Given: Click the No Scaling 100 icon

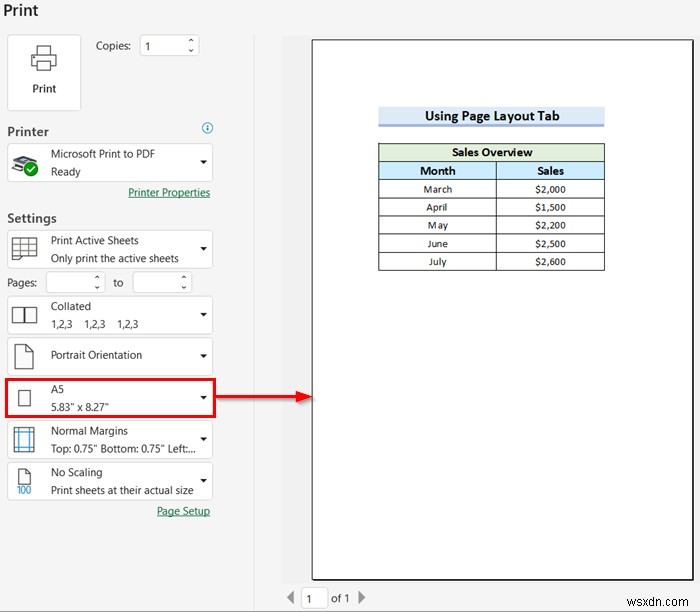Looking at the screenshot, I should 24,482.
